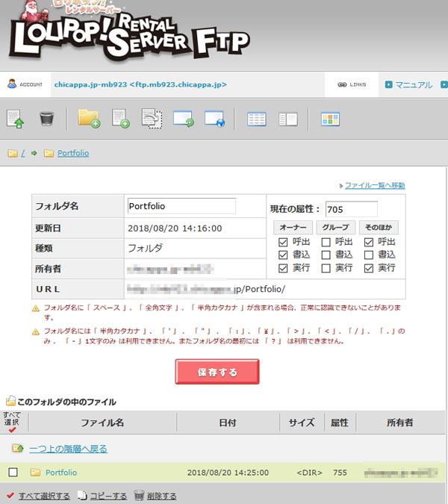Screen dimensions: 448x504
Task: Toggle owner 実行 (execute) checkbox
Action: coord(283,268)
